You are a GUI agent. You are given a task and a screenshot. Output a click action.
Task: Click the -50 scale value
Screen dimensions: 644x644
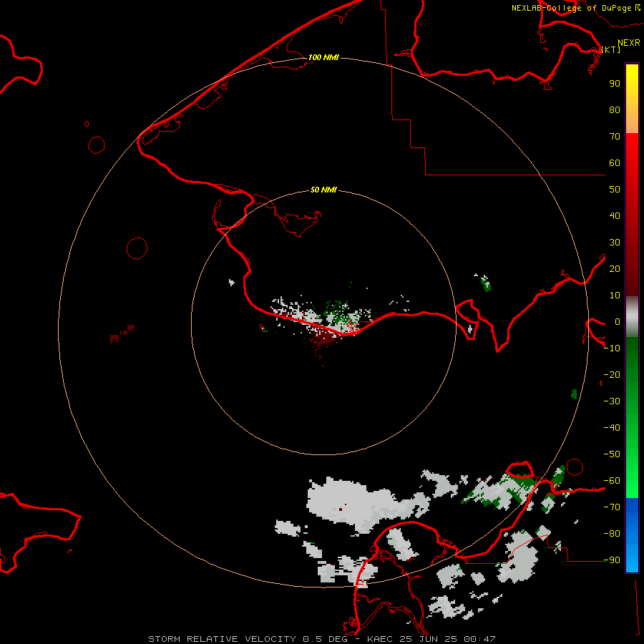[612, 454]
